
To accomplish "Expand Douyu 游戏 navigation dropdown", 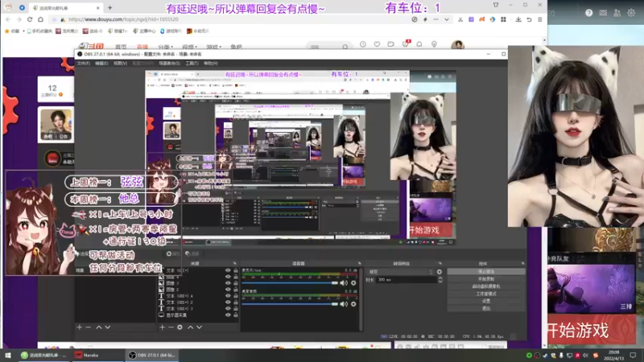I will pos(213,47).
